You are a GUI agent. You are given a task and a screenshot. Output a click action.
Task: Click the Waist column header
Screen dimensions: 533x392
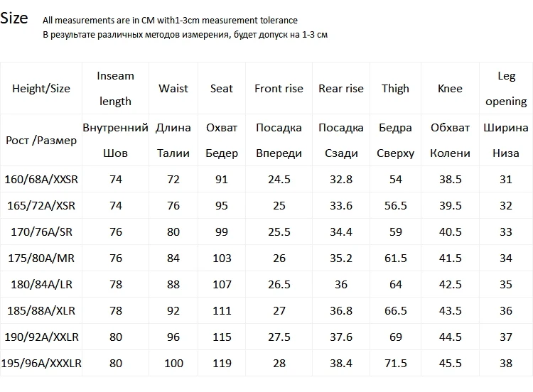click(x=173, y=88)
